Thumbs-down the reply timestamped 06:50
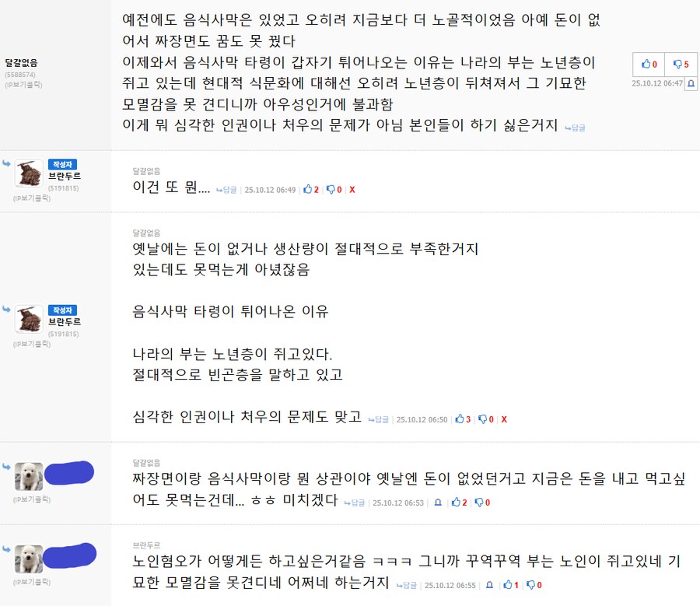Image resolution: width=700 pixels, height=606 pixels. pos(485,419)
